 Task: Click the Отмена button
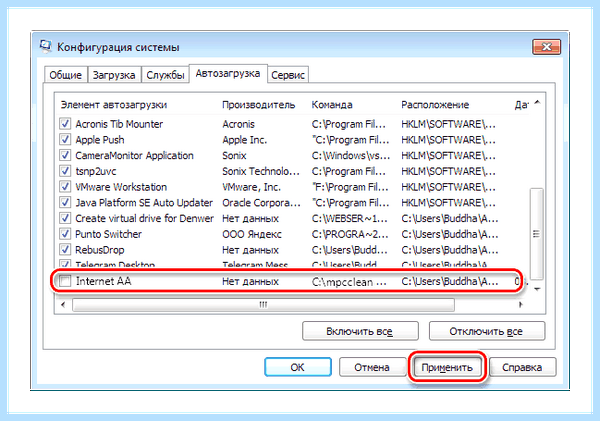point(372,367)
